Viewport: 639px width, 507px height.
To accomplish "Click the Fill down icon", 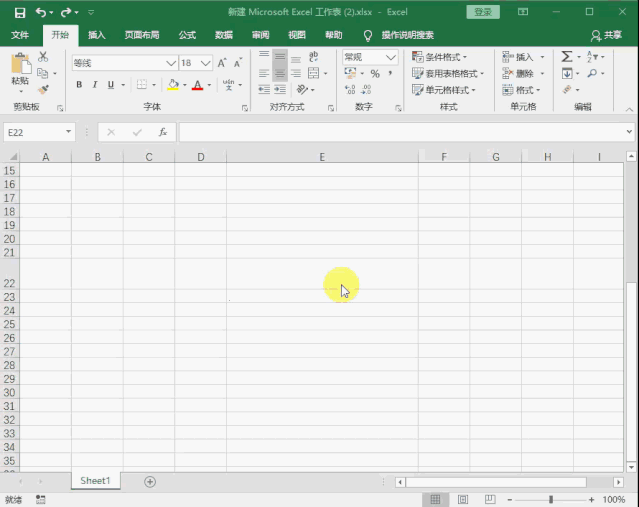I will 567,73.
